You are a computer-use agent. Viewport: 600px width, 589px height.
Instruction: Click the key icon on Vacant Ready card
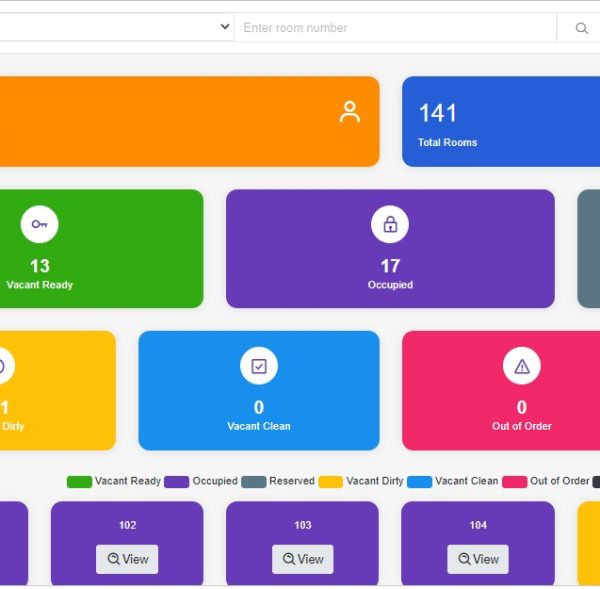(x=39, y=224)
